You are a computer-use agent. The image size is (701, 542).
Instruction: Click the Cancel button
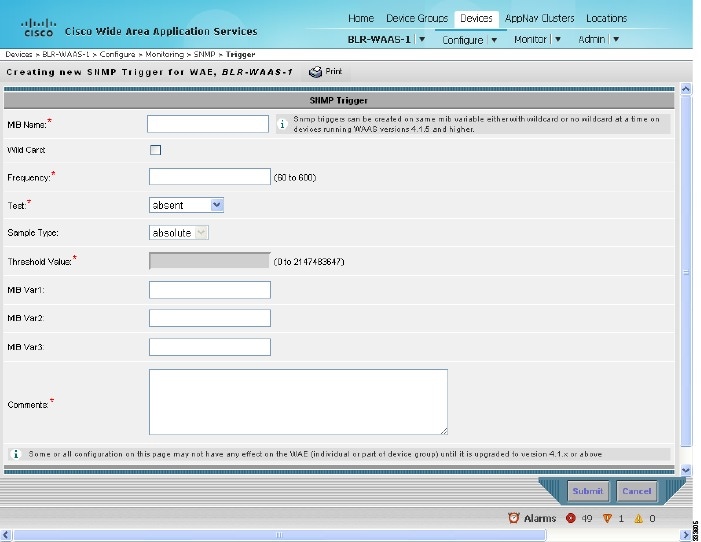tap(637, 491)
